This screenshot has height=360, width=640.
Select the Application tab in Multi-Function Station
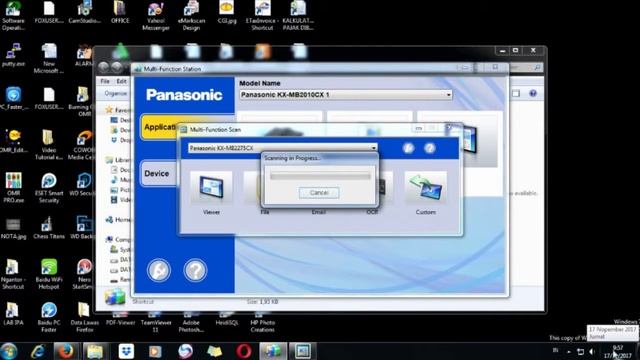click(159, 127)
